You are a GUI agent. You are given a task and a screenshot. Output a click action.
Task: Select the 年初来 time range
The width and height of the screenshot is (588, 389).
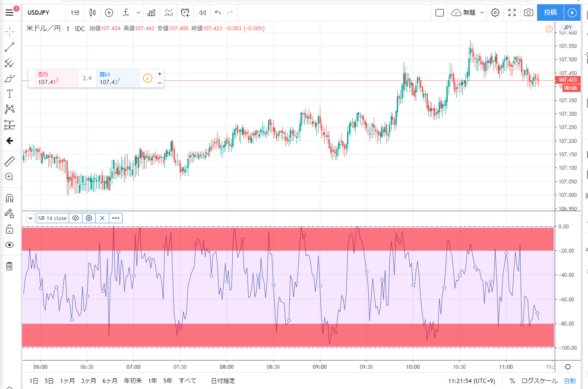[x=133, y=381]
